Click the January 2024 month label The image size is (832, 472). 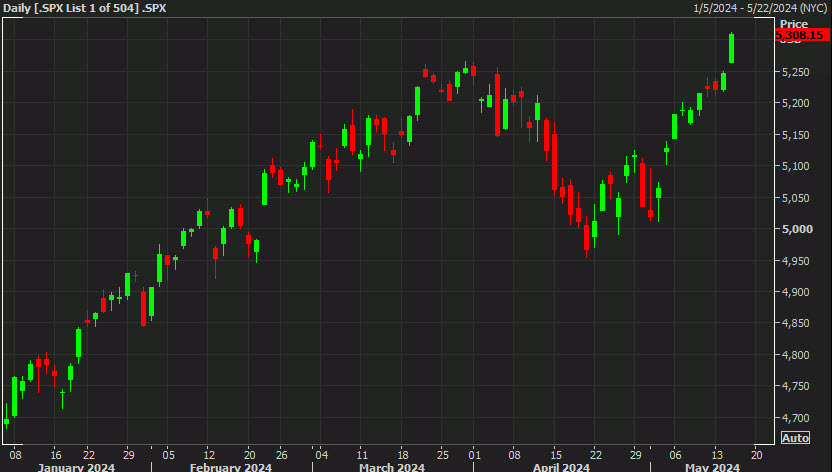click(x=76, y=467)
